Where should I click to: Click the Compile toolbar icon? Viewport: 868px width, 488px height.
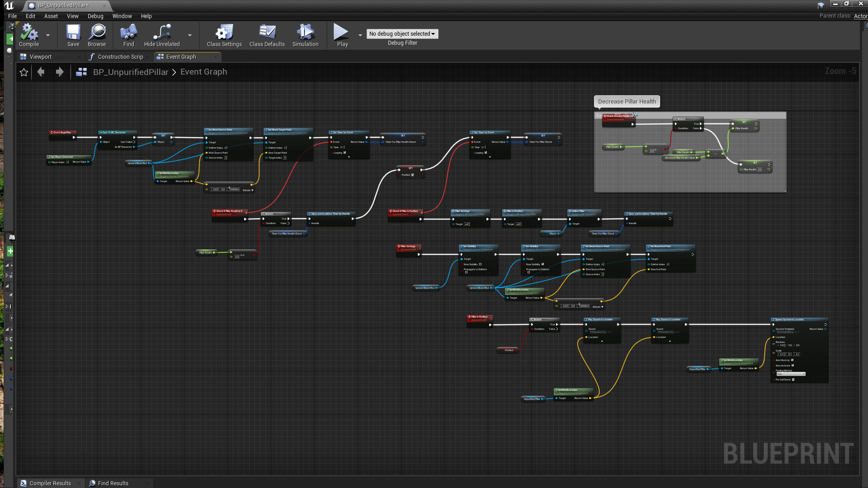(29, 33)
